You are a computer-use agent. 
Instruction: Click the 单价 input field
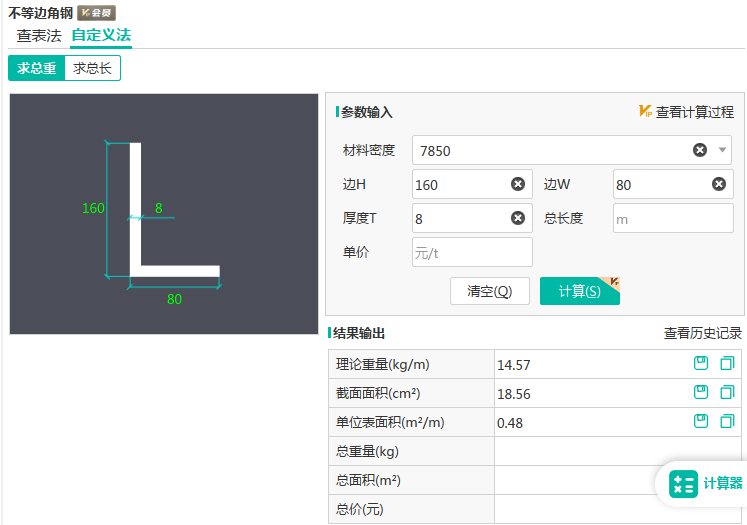(472, 252)
